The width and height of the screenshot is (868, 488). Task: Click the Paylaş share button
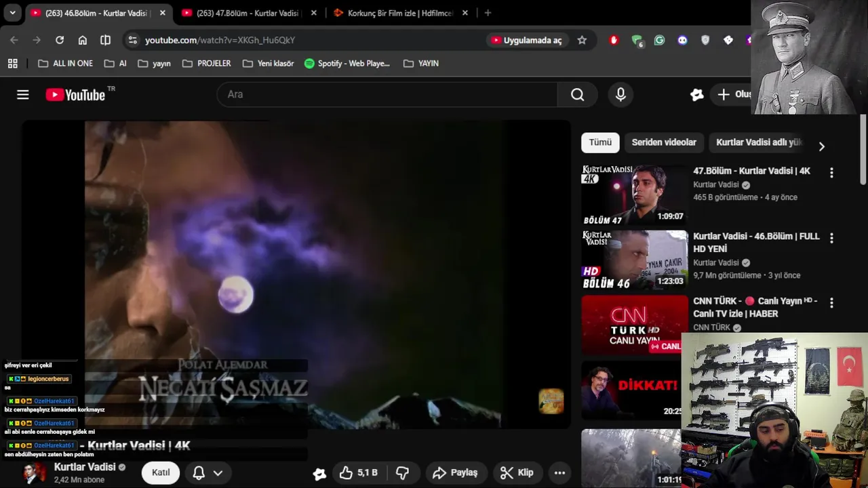point(456,472)
